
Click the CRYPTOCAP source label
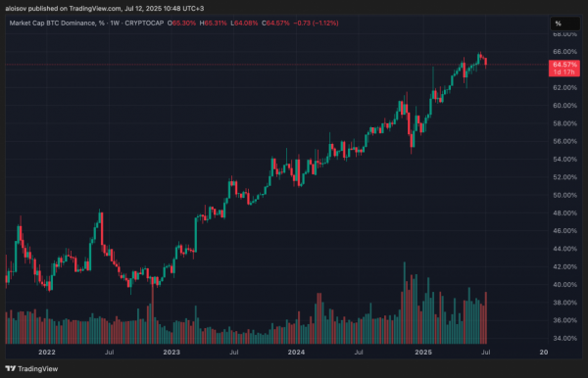point(144,24)
